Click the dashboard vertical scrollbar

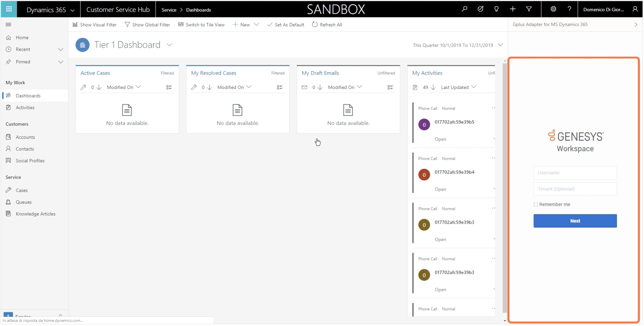(504, 188)
